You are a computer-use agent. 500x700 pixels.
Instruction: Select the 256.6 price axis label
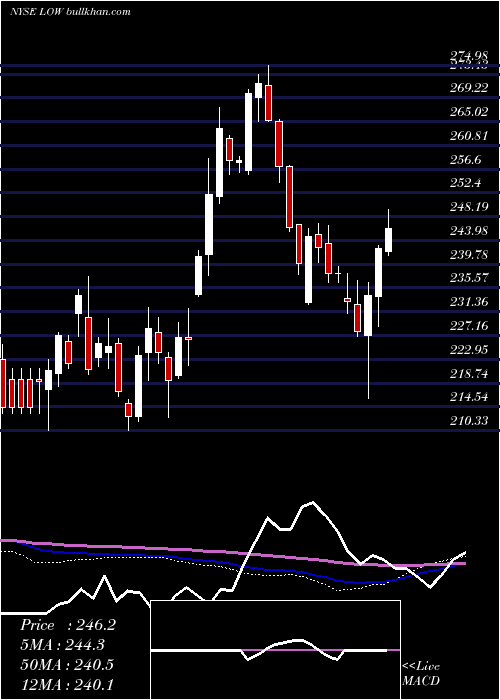[x=466, y=159]
